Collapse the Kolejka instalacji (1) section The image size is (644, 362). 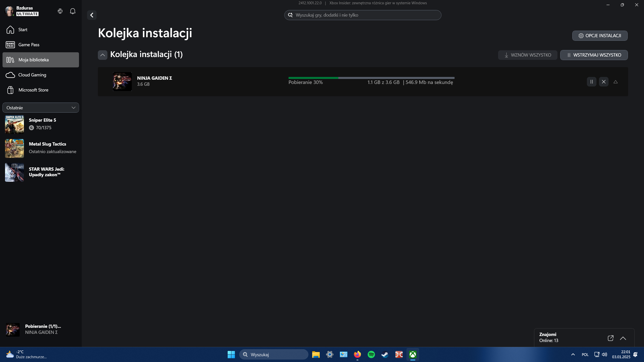click(103, 55)
